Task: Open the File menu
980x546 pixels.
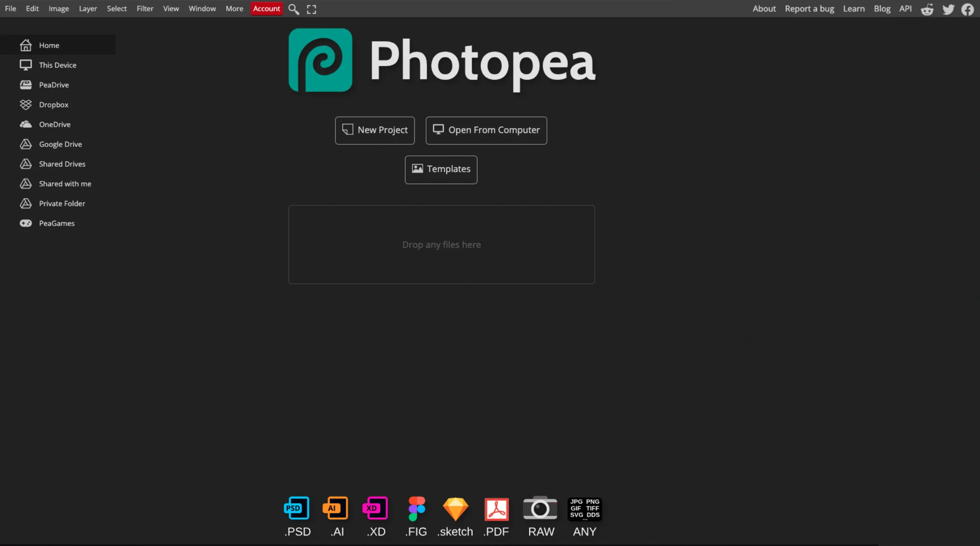Action: pyautogui.click(x=10, y=8)
